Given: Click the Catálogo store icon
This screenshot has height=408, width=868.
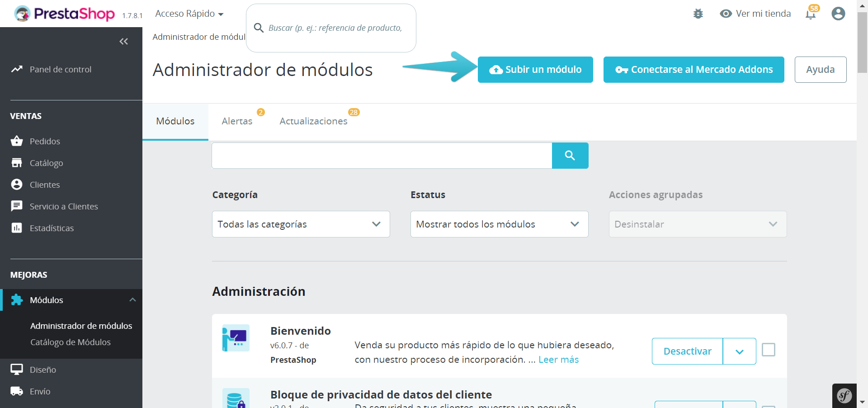Looking at the screenshot, I should [x=17, y=163].
